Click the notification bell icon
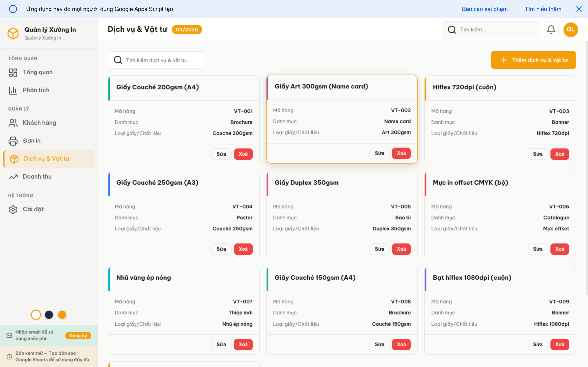The height and width of the screenshot is (367, 588). pos(551,30)
